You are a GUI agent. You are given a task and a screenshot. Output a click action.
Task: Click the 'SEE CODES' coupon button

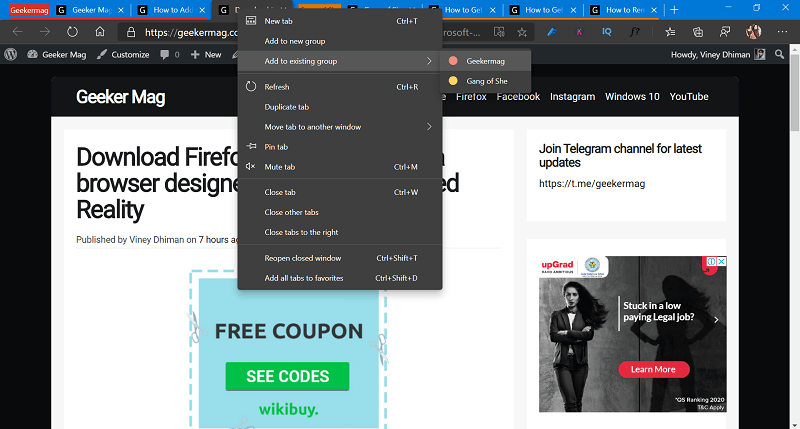pos(287,376)
